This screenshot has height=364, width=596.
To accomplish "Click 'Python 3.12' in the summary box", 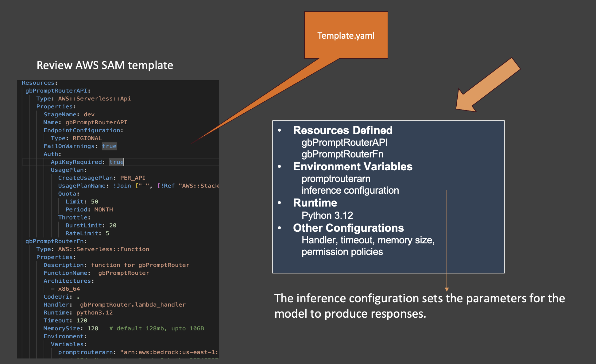I will pyautogui.click(x=327, y=215).
